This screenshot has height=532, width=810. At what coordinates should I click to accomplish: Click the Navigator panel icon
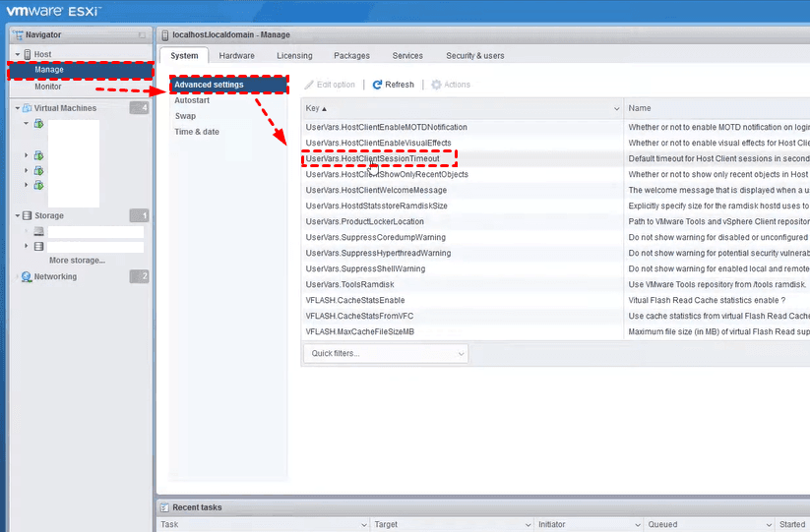click(x=18, y=35)
